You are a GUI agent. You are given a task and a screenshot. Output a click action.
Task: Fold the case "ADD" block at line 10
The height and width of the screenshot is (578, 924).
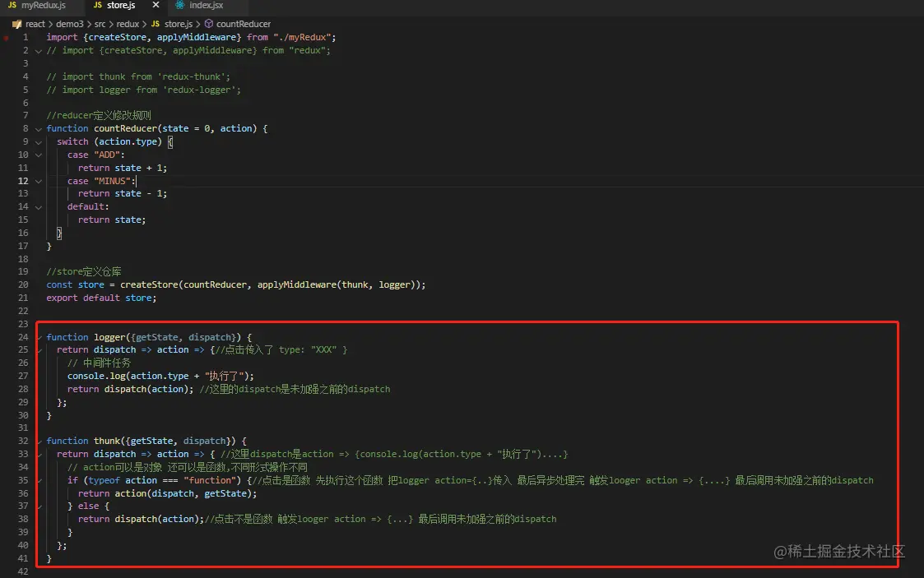tap(39, 155)
